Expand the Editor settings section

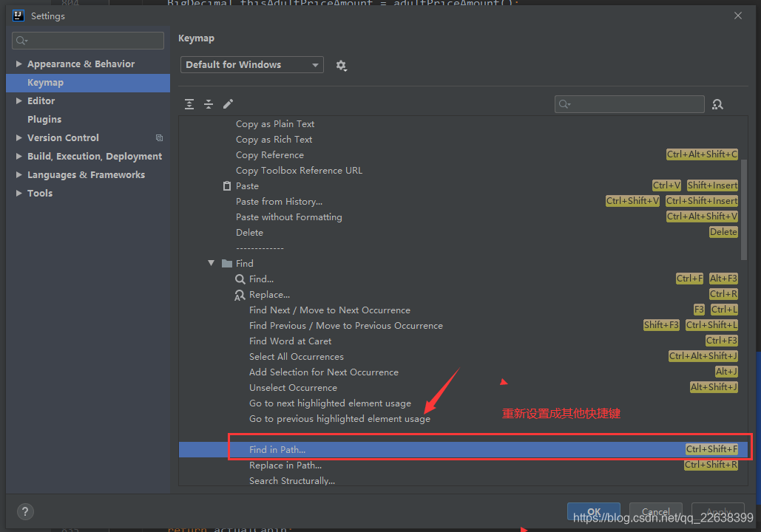tap(18, 100)
